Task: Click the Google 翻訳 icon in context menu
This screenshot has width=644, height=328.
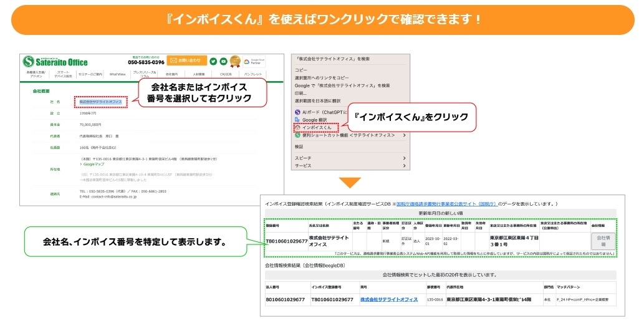Action: click(298, 119)
